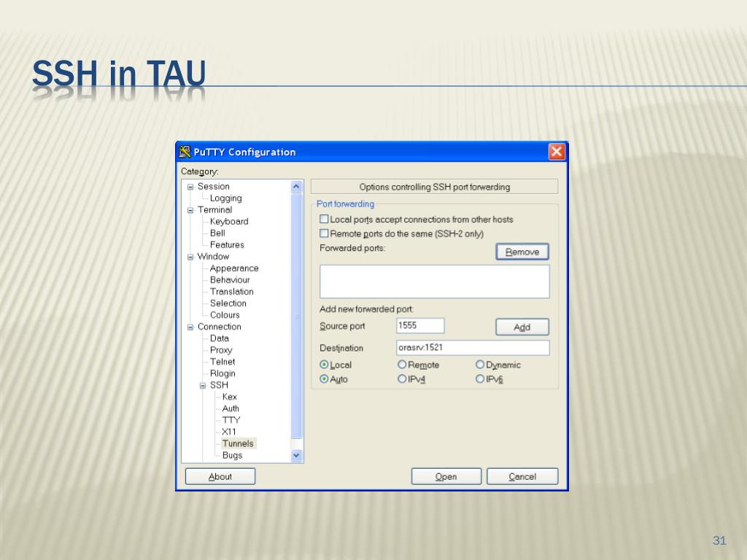Select the IPv4 radio button

pos(402,379)
